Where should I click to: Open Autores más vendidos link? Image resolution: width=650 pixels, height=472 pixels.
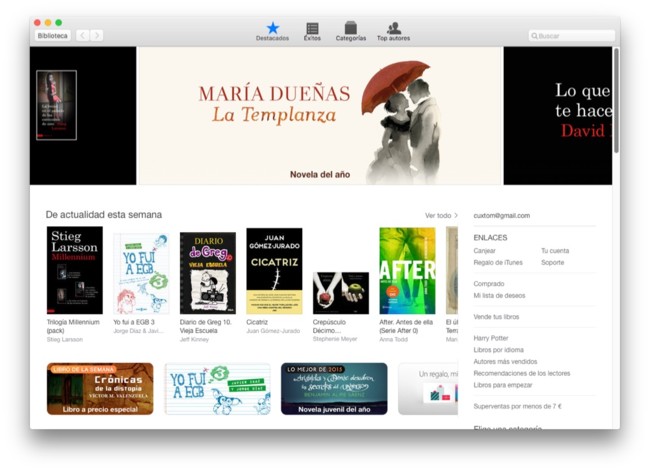(505, 361)
